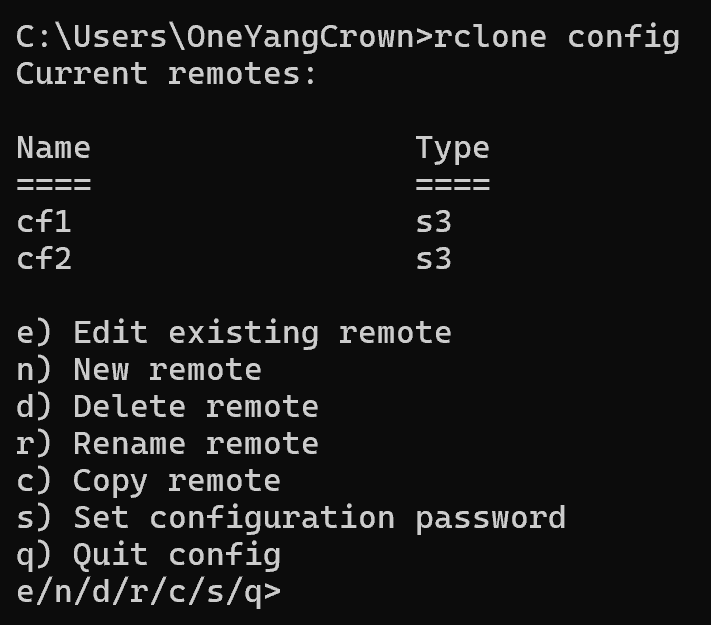
Task: Click the s3 type for cf2
Action: tap(434, 259)
